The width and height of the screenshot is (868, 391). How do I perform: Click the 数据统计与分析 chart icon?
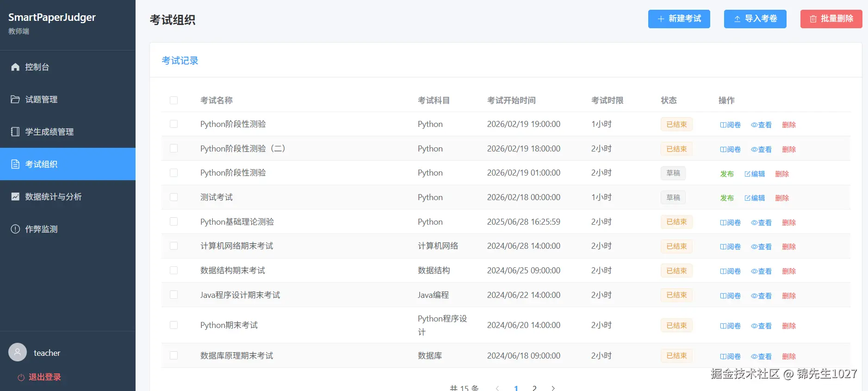coord(15,196)
